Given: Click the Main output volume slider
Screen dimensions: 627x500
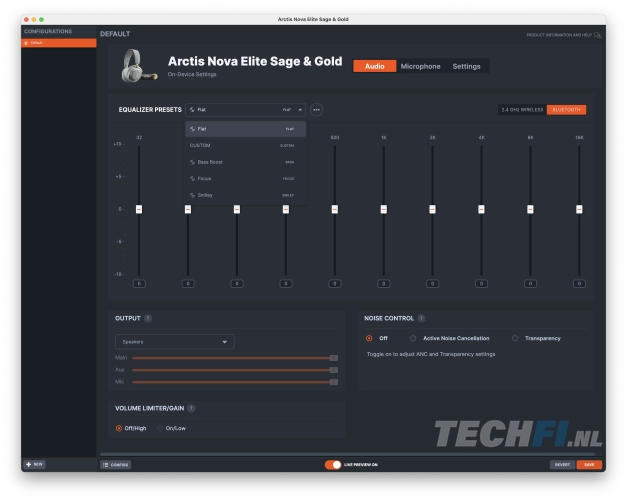Looking at the screenshot, I should pyautogui.click(x=235, y=358).
